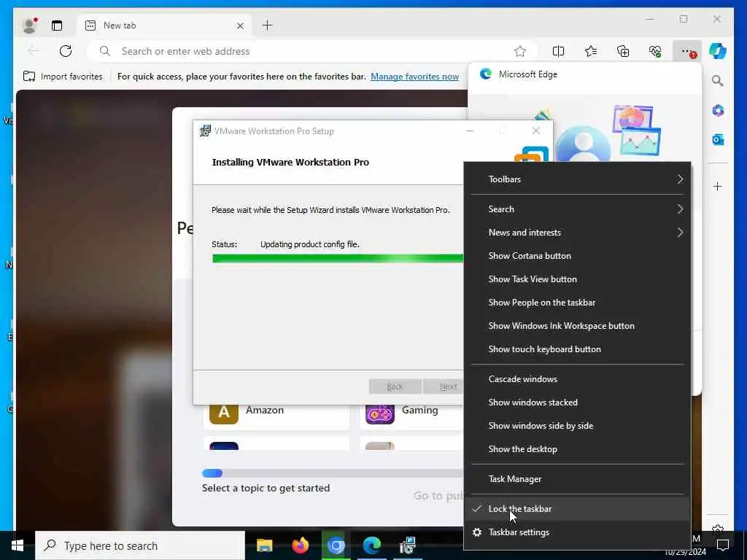Toggle Show Windows Ink Workspace button

[577, 326]
